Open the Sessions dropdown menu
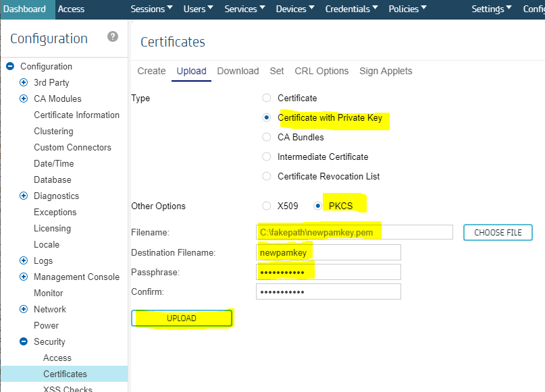The height and width of the screenshot is (392, 545). pyautogui.click(x=151, y=9)
